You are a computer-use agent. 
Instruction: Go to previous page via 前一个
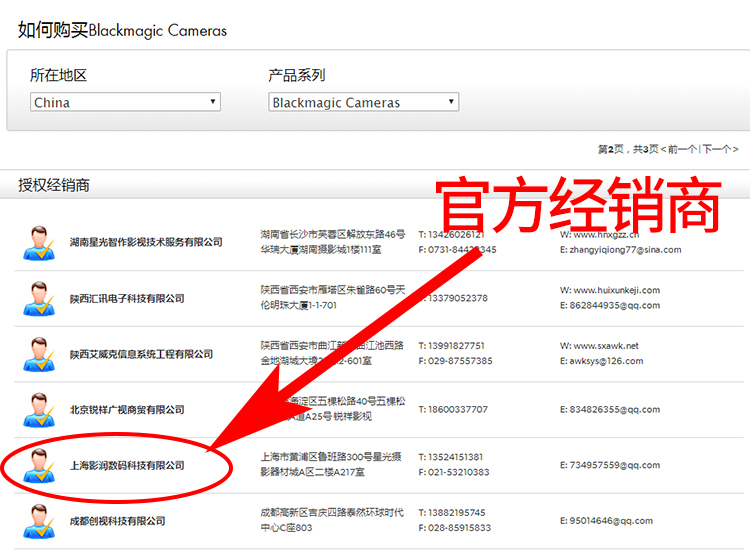(682, 149)
